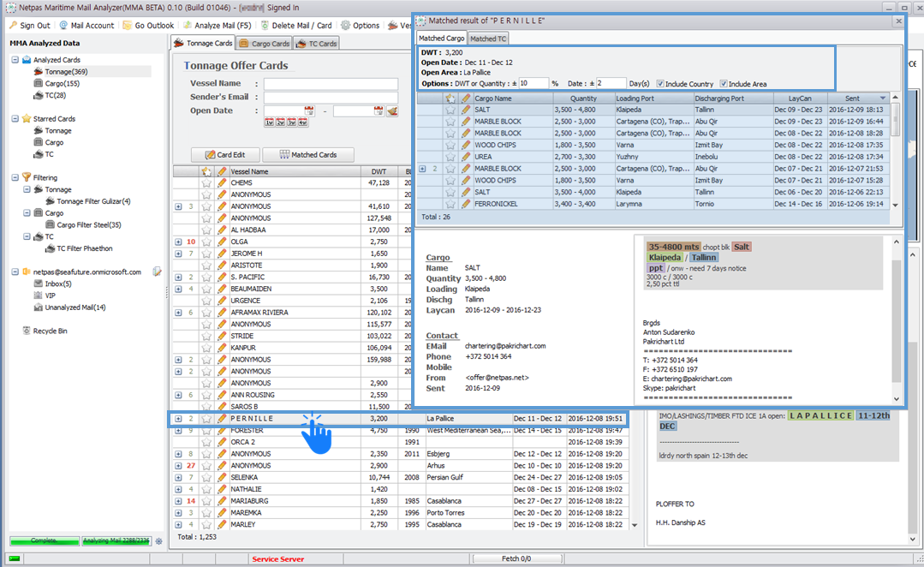Click the DWT or Quantity percent field
This screenshot has height=567, width=924.
tap(534, 84)
